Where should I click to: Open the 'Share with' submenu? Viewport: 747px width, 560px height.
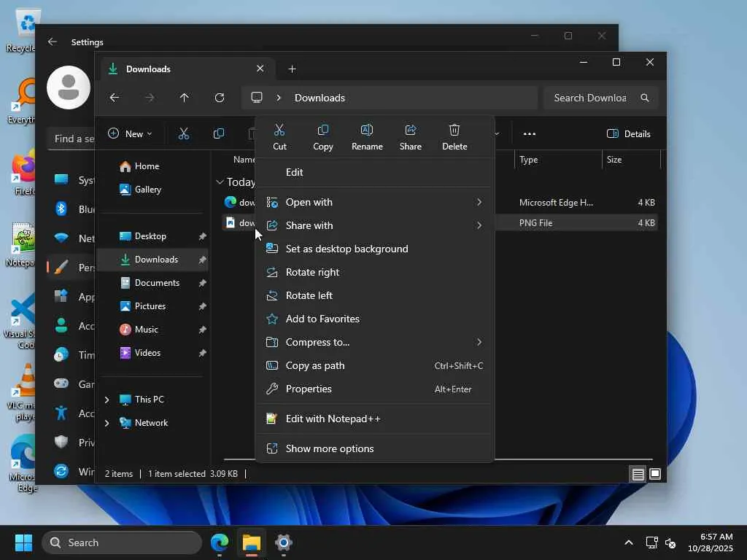[x=375, y=226]
